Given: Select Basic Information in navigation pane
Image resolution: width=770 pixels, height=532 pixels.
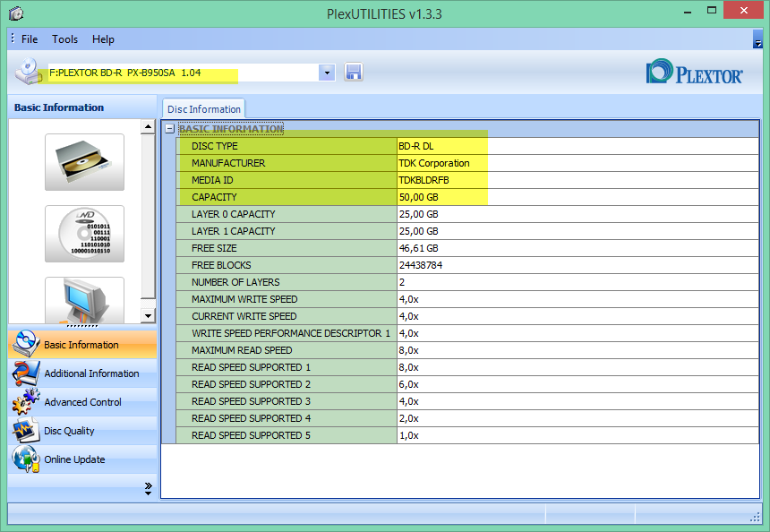Looking at the screenshot, I should click(x=82, y=344).
